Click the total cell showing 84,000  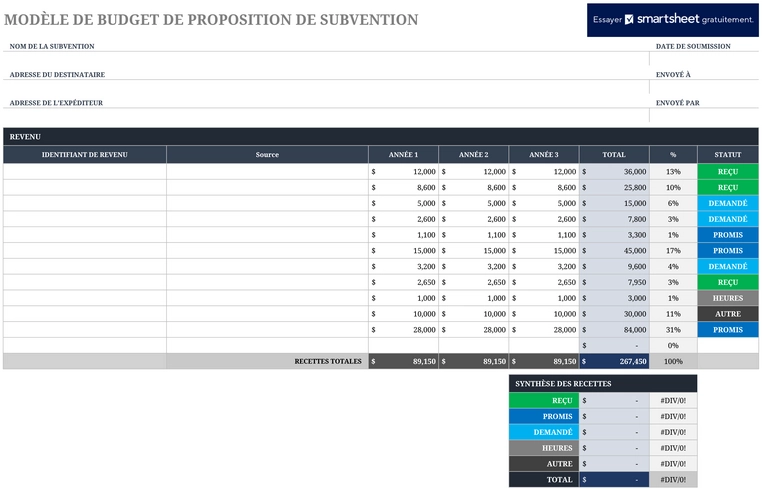(x=614, y=330)
